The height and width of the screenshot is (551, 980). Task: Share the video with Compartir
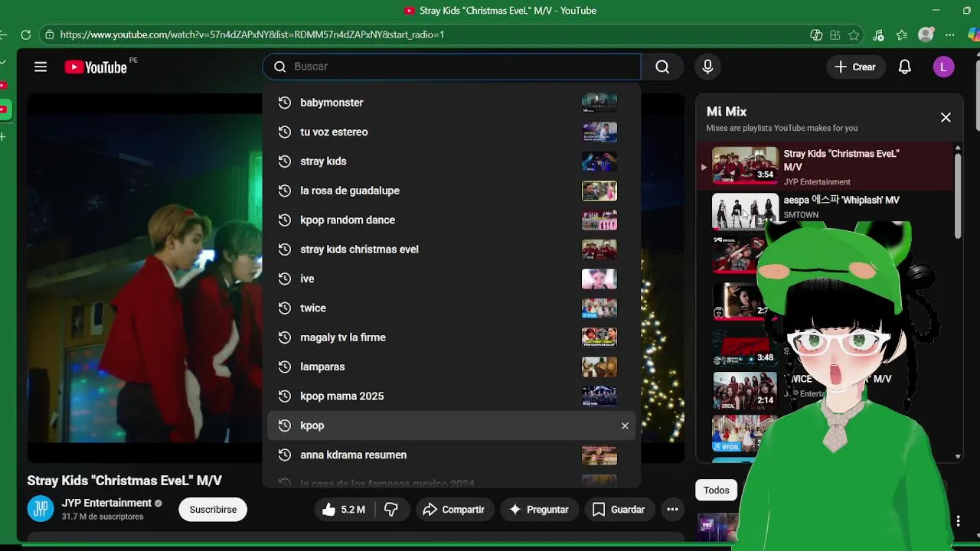[454, 509]
